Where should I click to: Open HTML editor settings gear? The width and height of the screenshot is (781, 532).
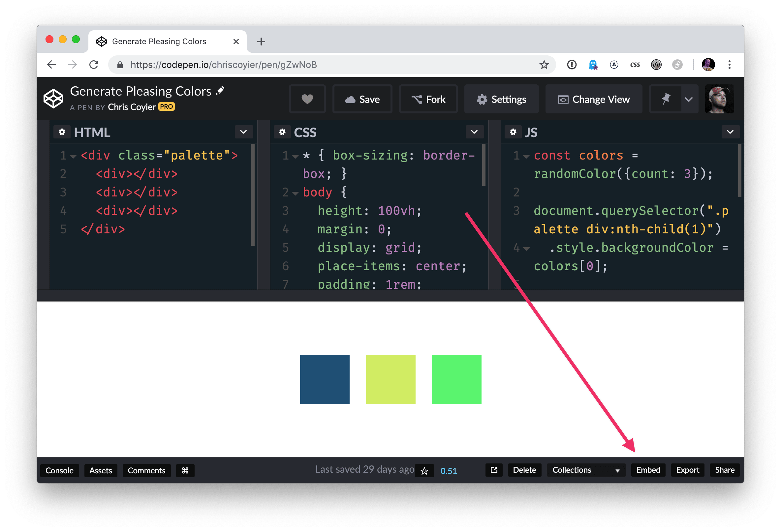coord(62,132)
